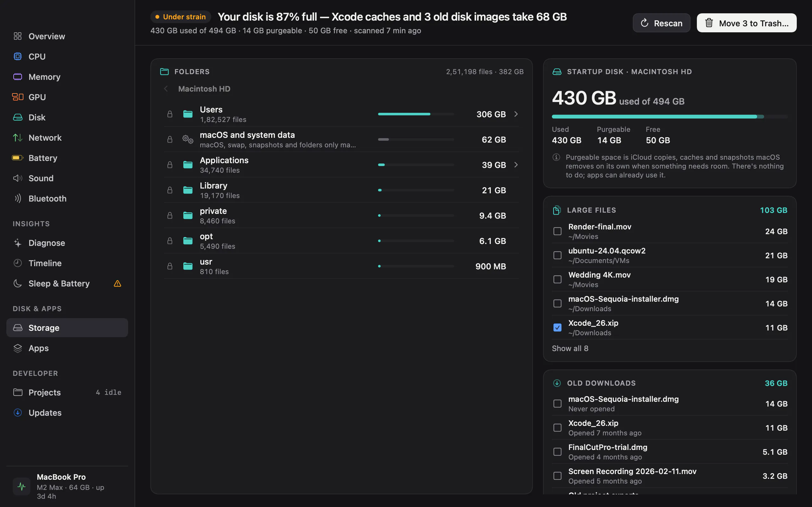The height and width of the screenshot is (507, 812).
Task: Open the CPU section chip icon
Action: pos(17,56)
